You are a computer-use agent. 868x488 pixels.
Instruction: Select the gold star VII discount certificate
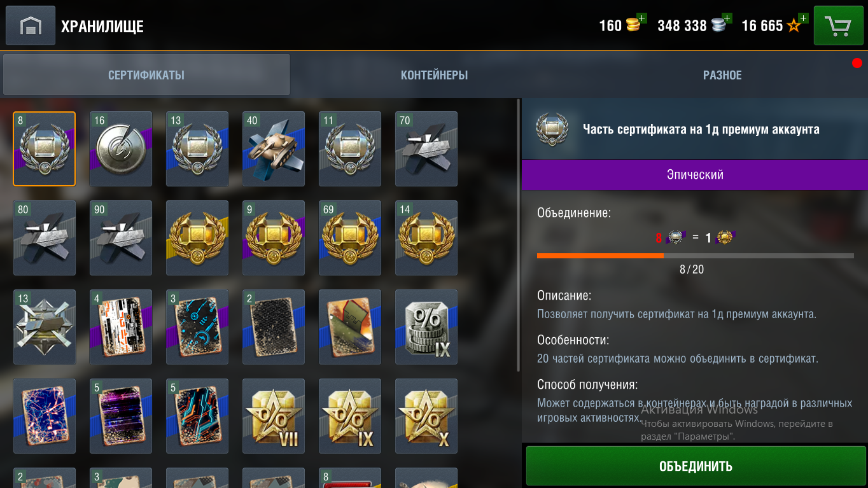coord(274,416)
